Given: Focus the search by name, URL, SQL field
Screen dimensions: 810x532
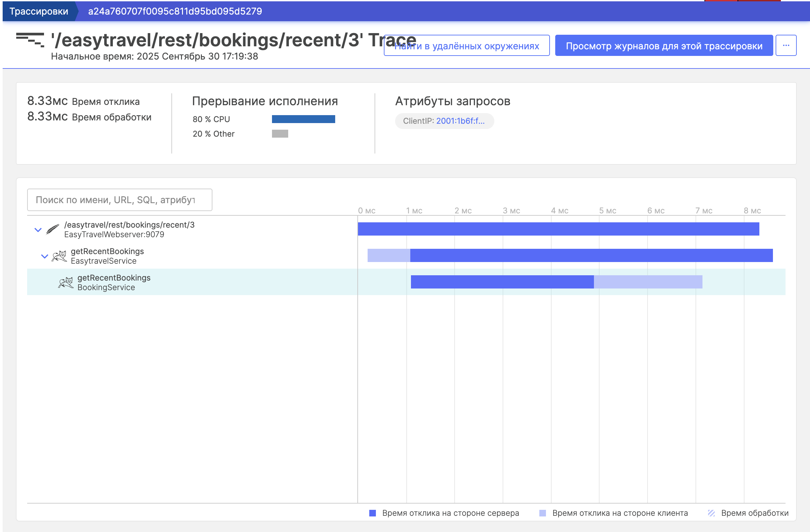Looking at the screenshot, I should point(119,200).
